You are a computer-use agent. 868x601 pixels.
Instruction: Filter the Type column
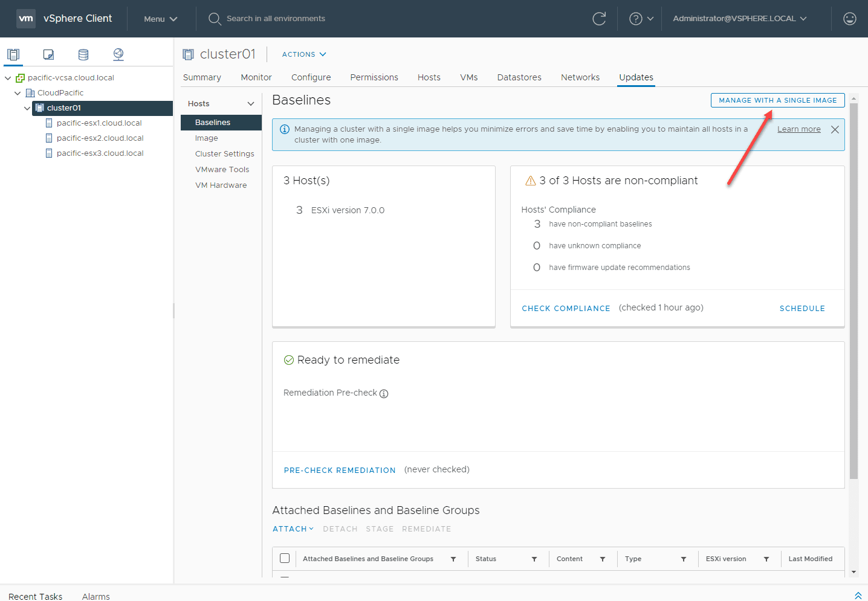[684, 559]
